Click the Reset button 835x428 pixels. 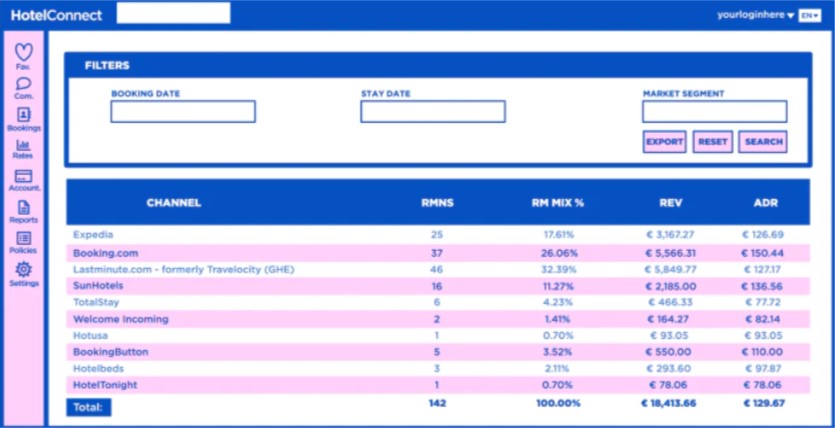click(713, 142)
